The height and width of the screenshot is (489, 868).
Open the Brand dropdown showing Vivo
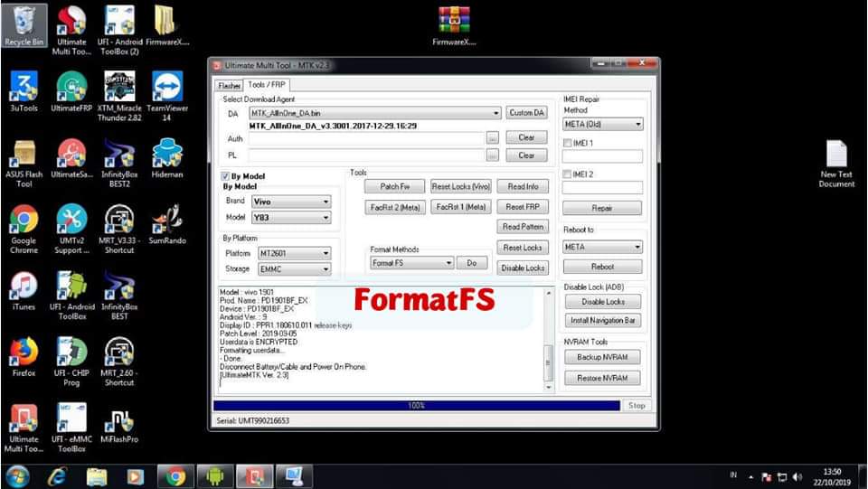click(x=292, y=202)
